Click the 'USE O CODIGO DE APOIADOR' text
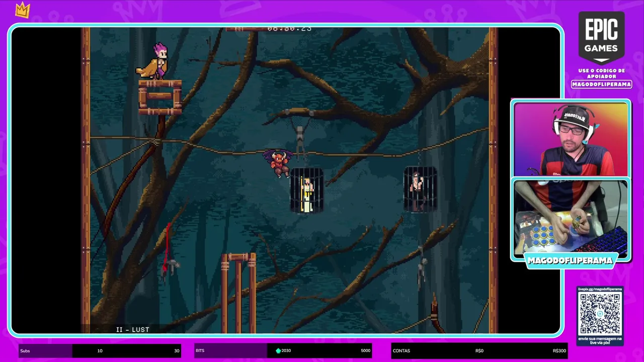644x362 pixels. [601, 73]
